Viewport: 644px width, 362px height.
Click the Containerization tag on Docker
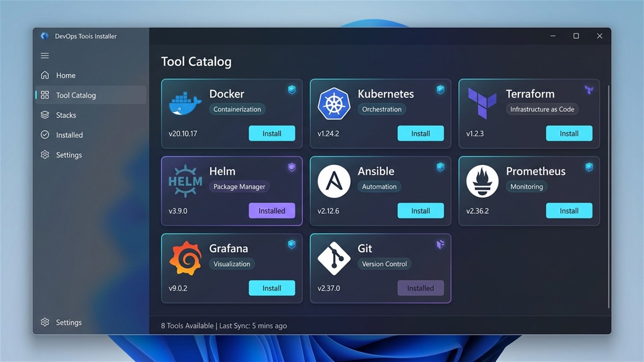[237, 109]
